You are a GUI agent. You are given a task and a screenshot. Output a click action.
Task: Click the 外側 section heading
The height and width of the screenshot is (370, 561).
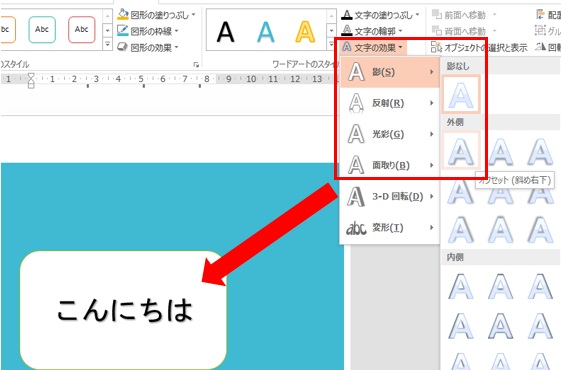[455, 122]
